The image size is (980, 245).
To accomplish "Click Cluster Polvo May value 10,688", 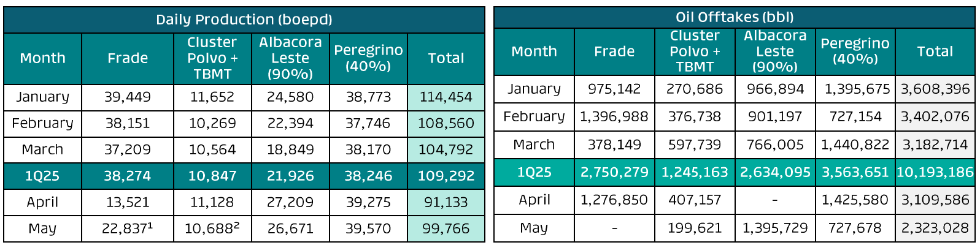I will (x=212, y=228).
